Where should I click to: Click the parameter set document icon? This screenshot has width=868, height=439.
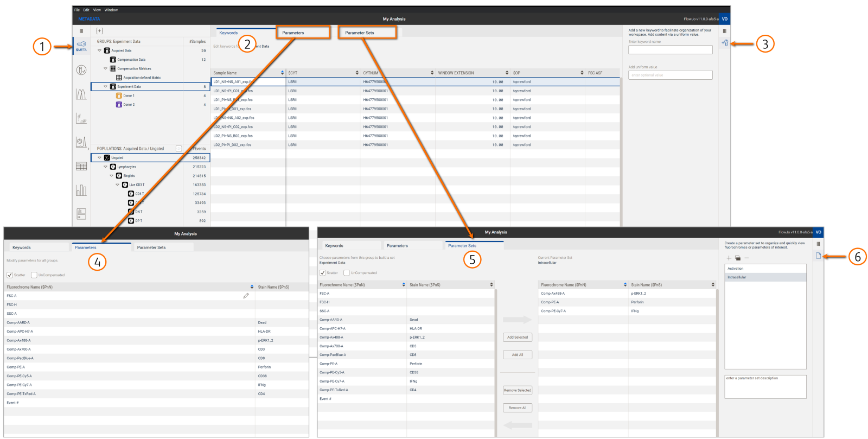[x=819, y=256]
